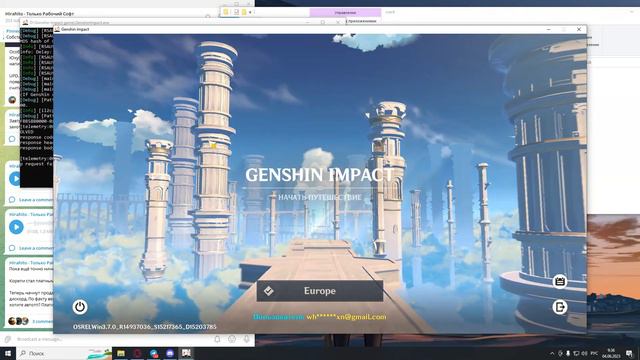Click the Telegram channel title 'Только Рабочий Софт'

pos(39,13)
